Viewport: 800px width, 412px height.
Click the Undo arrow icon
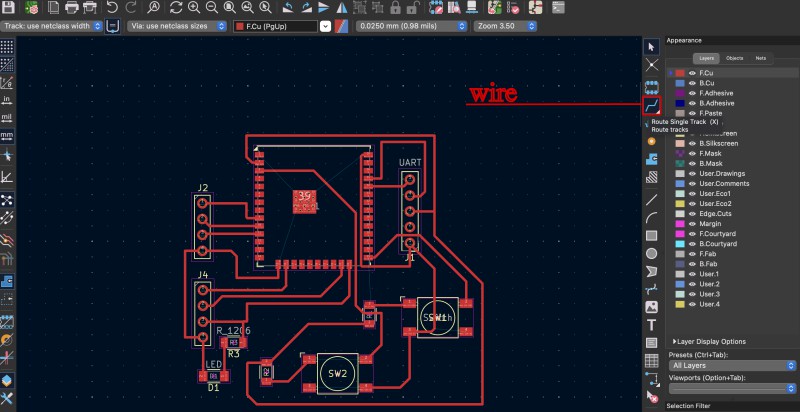113,7
